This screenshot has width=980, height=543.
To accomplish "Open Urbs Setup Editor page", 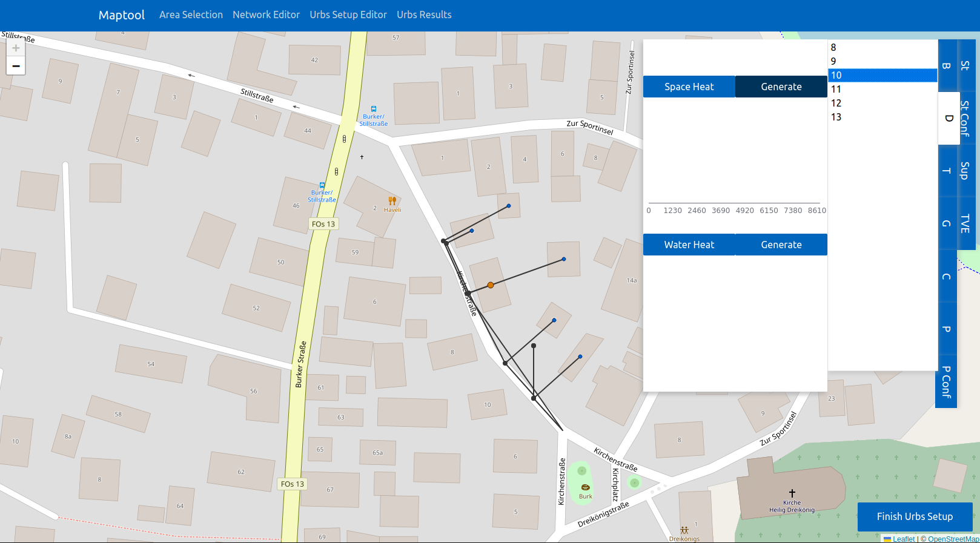I will [x=348, y=15].
